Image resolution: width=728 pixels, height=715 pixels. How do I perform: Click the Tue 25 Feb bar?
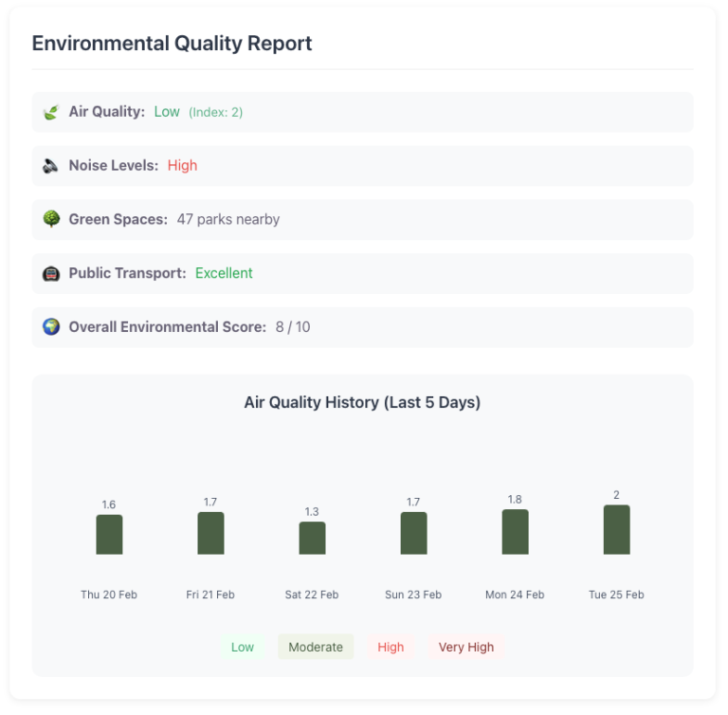(x=616, y=530)
